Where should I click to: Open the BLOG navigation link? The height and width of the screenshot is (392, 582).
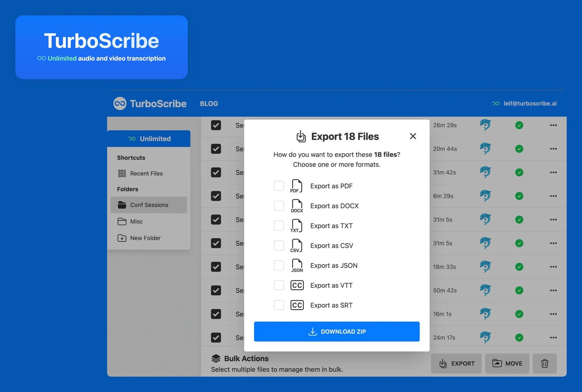[209, 103]
